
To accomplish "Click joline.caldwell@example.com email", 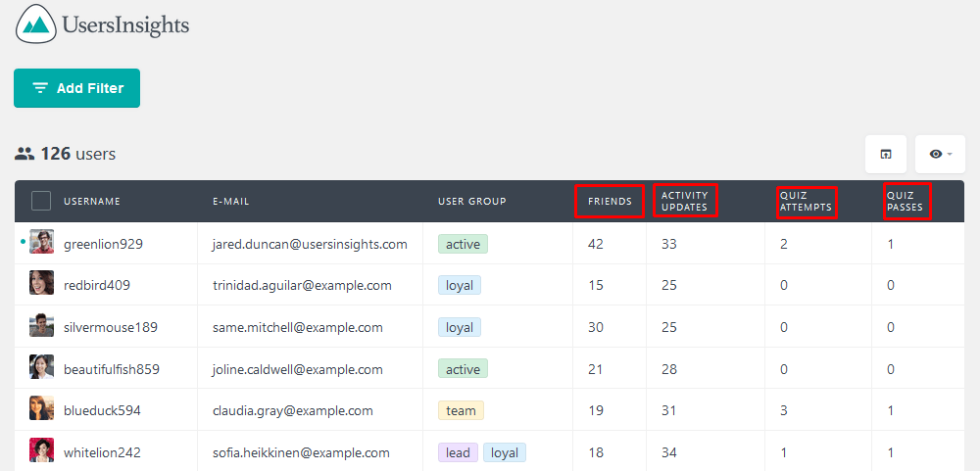I will pos(298,369).
